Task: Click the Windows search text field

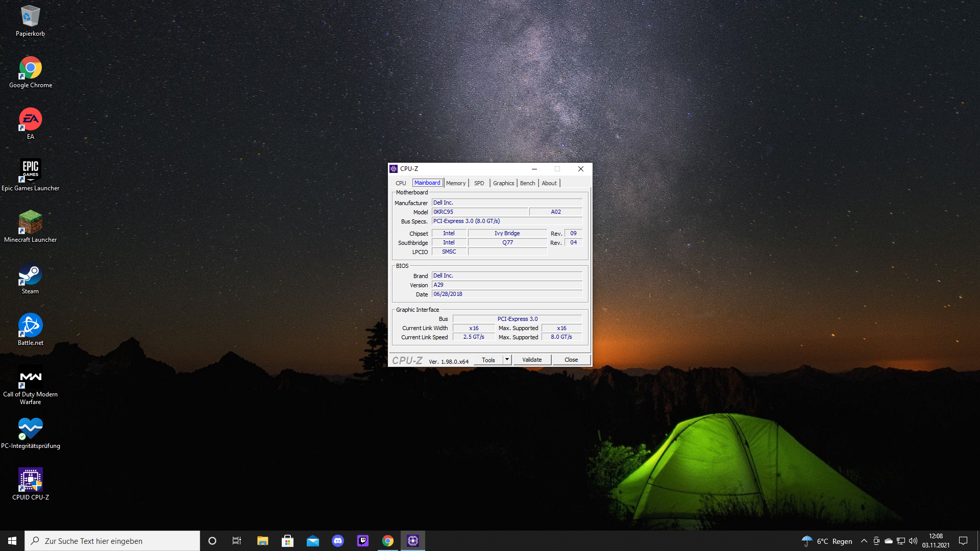Action: coord(112,541)
